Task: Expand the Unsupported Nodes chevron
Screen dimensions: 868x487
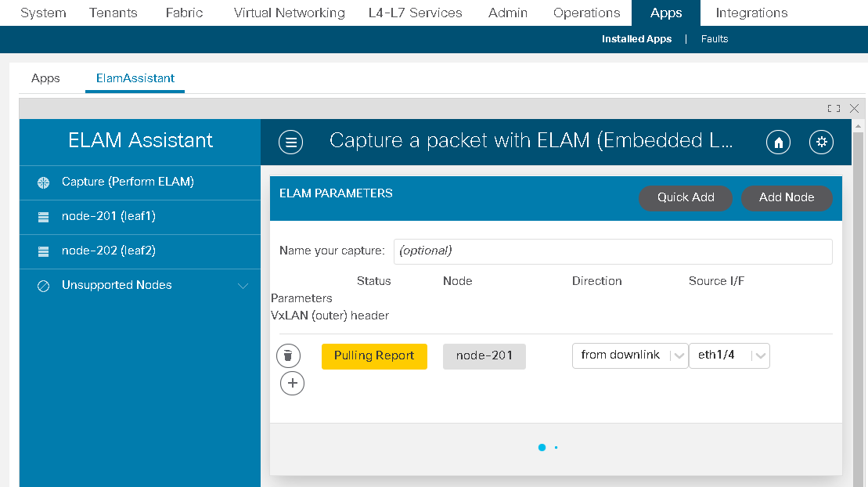Action: tap(243, 286)
